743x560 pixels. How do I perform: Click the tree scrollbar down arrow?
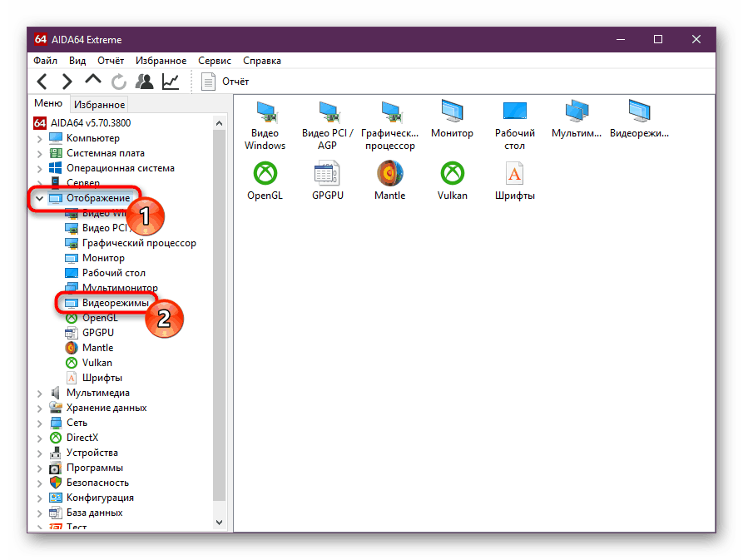click(x=219, y=523)
